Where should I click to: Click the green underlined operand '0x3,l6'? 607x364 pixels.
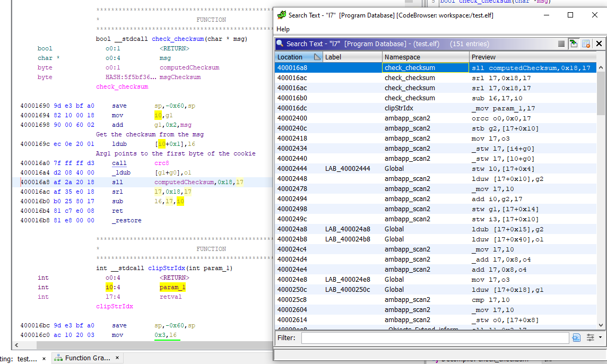coord(166,335)
